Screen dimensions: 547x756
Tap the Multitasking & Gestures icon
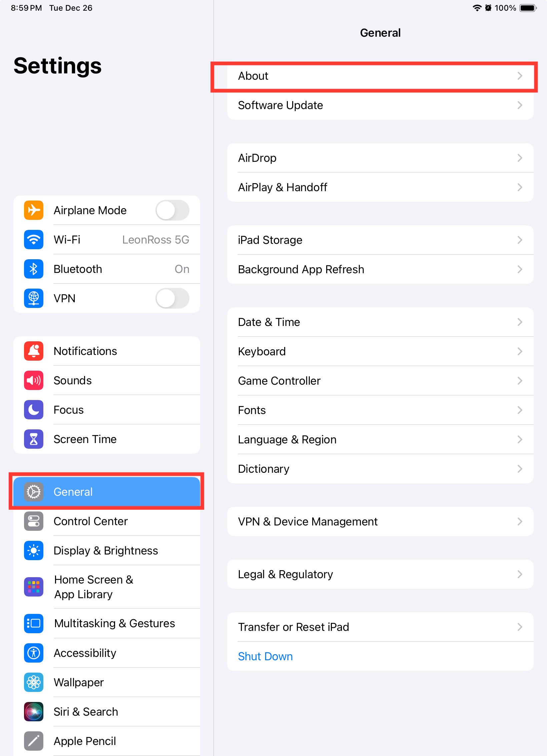34,623
